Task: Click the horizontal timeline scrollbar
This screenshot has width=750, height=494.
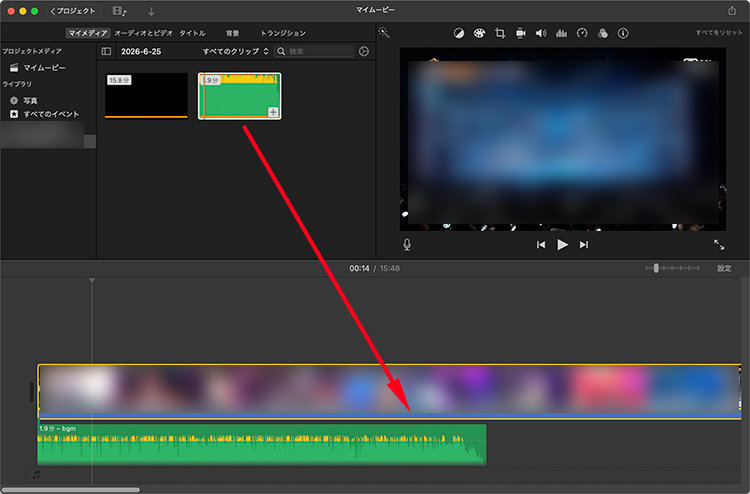Action: (x=71, y=490)
